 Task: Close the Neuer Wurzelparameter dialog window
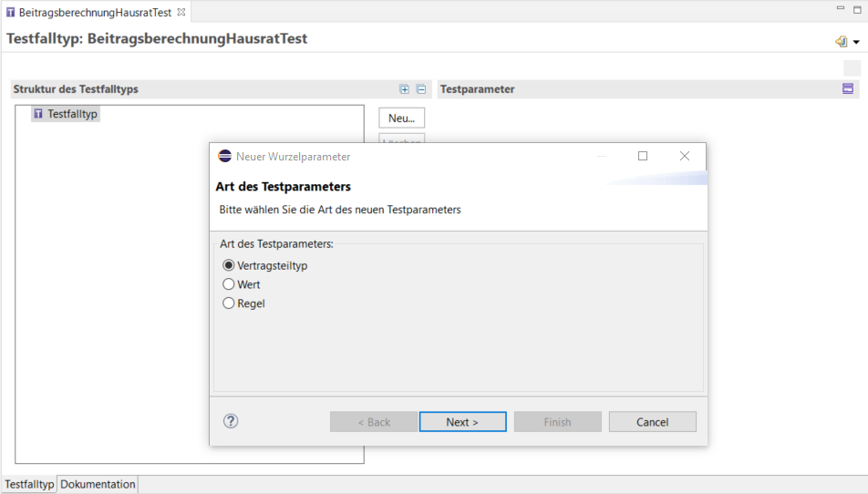tap(685, 156)
